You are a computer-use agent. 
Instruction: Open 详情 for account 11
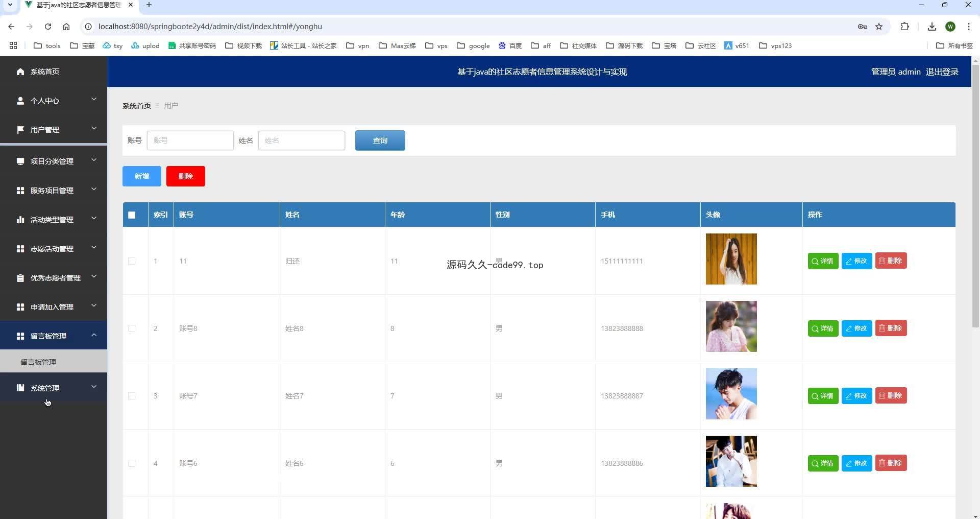click(823, 261)
